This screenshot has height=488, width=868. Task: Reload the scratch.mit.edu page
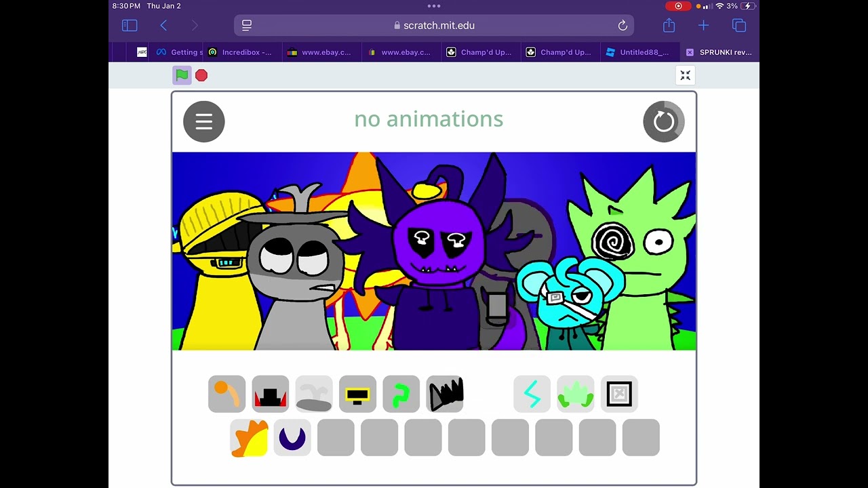[x=623, y=26]
